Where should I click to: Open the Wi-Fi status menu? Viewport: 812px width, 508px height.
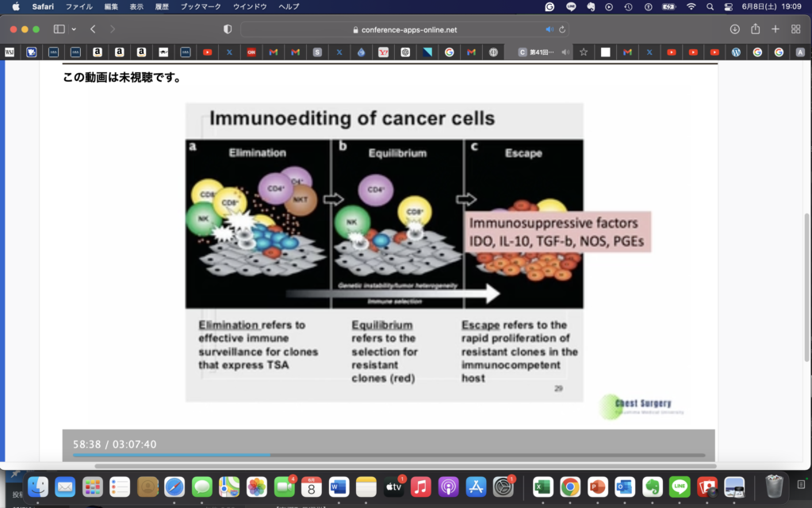(691, 6)
